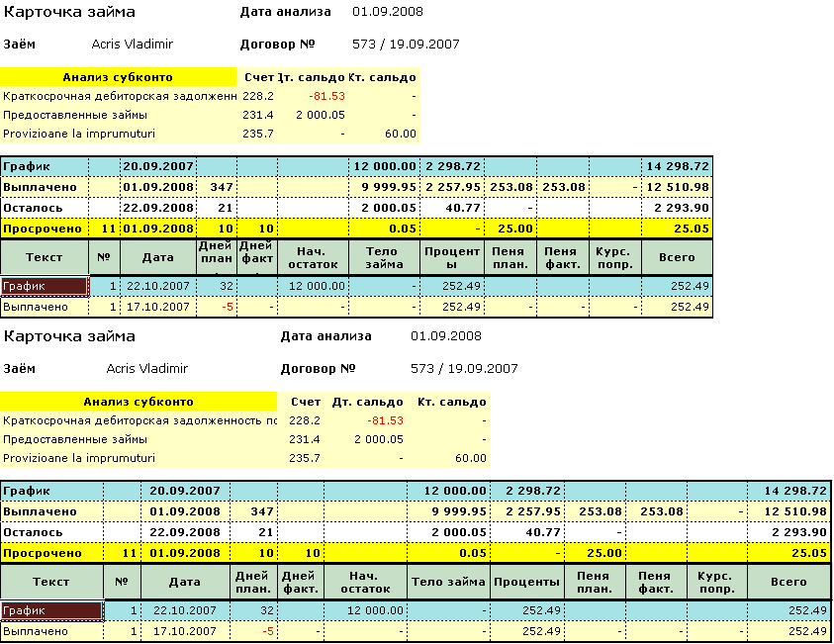Select lower yellow Анализ субконто header
Viewport: 834px width, 644px height.
[139, 402]
